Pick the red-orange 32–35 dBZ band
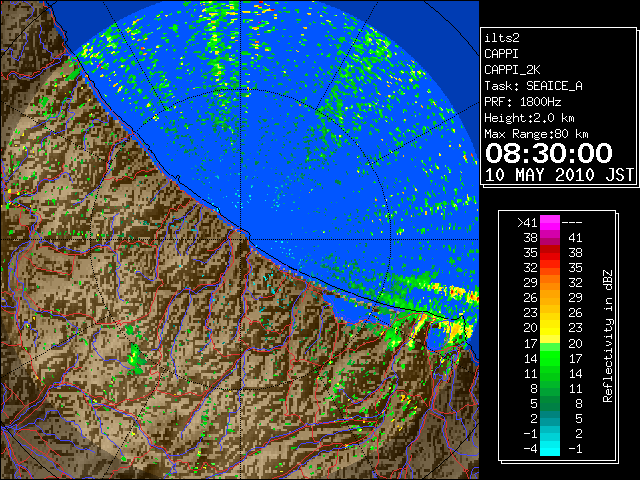 click(550, 268)
